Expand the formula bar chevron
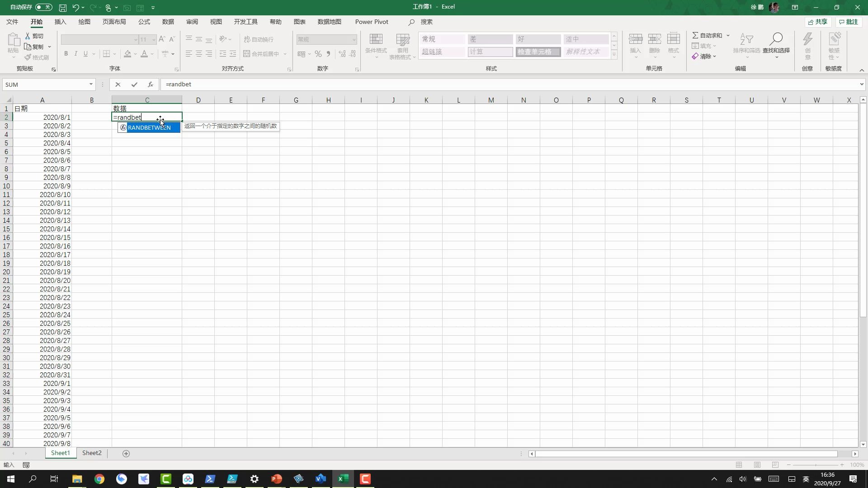 pos(861,84)
